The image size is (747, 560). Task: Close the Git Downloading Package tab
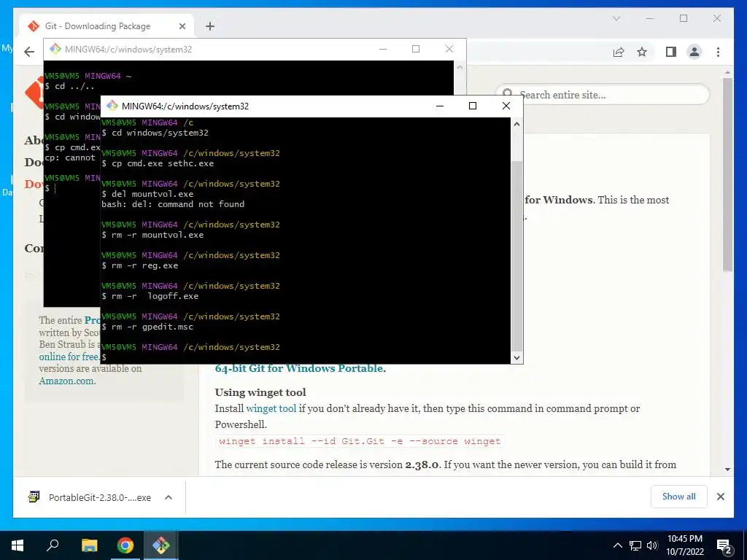pyautogui.click(x=182, y=26)
